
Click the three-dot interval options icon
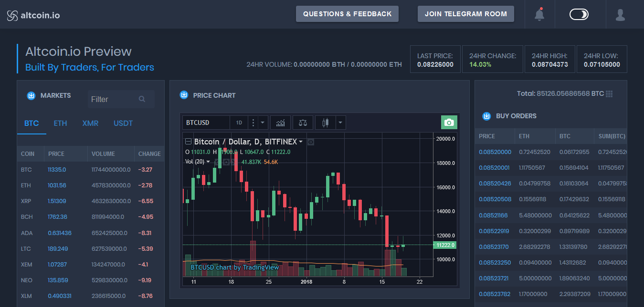(x=253, y=123)
